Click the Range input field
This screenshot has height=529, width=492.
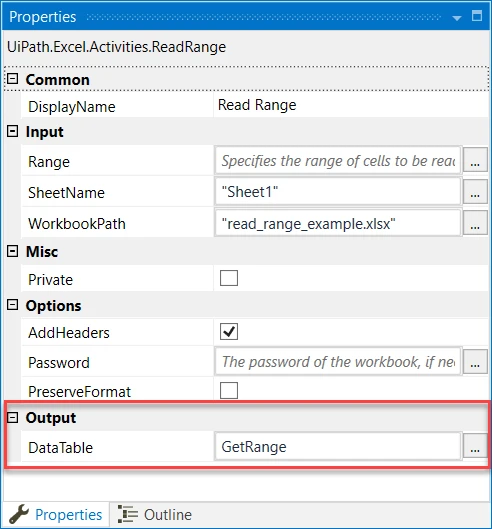(x=338, y=160)
